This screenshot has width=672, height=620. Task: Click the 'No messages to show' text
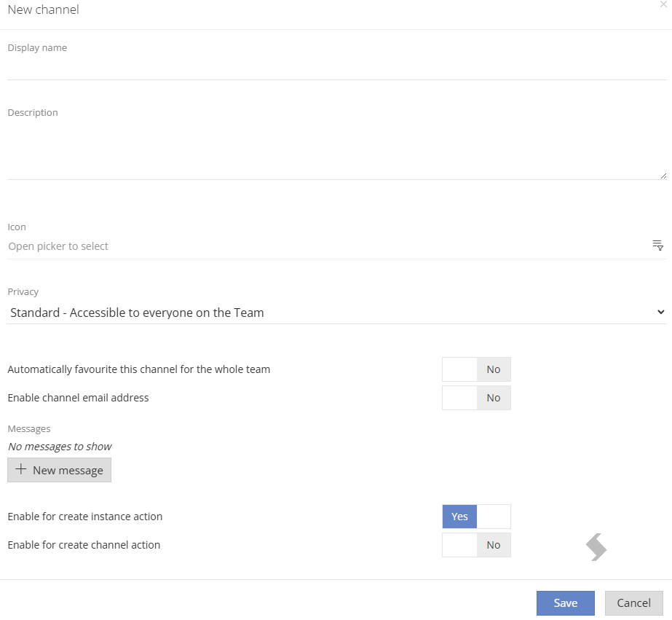pyautogui.click(x=60, y=447)
